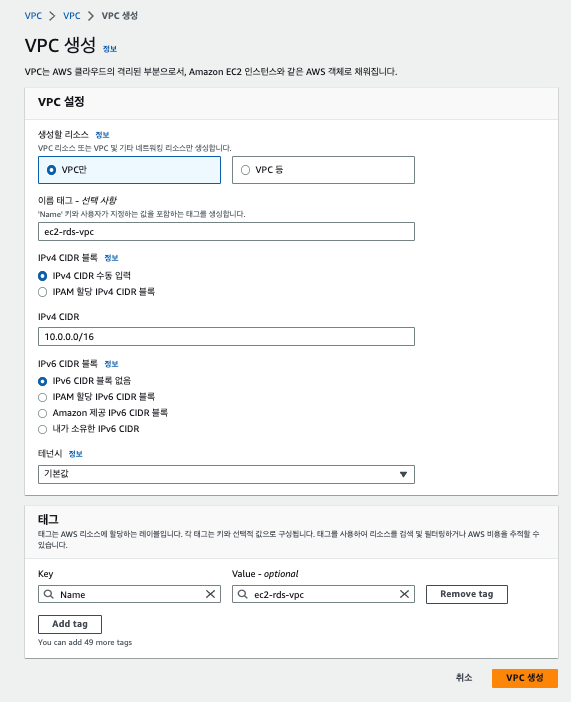Select the VPC만 radio option
This screenshot has height=702, width=571.
[129, 170]
